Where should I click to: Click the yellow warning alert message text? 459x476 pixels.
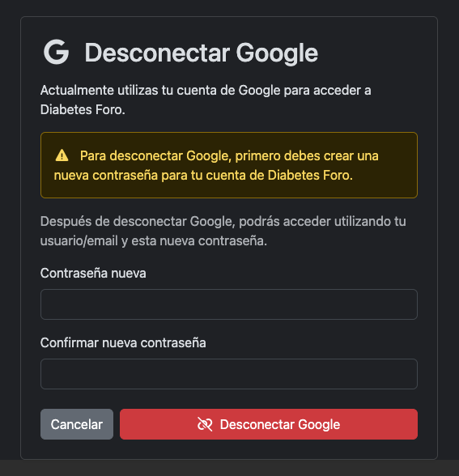pos(216,165)
